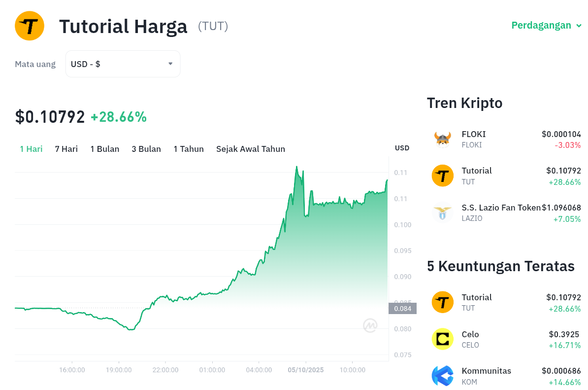Click the Celo coin icon

point(442,339)
